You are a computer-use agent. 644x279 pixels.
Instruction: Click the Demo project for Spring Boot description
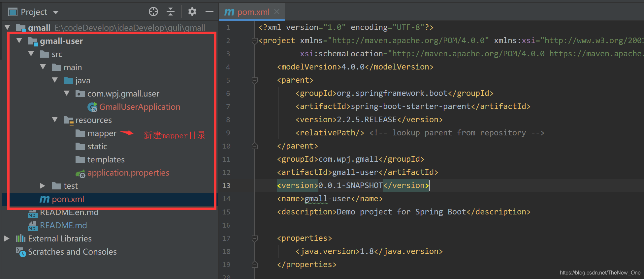401,212
